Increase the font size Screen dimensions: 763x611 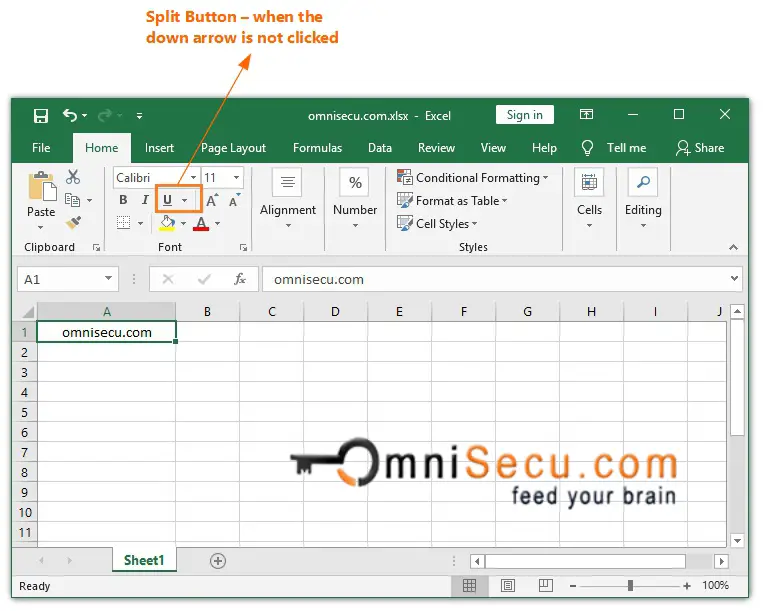point(212,200)
